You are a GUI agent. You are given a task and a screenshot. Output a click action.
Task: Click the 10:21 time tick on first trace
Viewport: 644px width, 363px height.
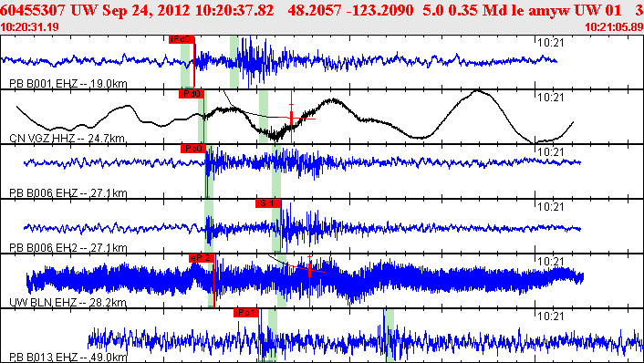click(551, 42)
